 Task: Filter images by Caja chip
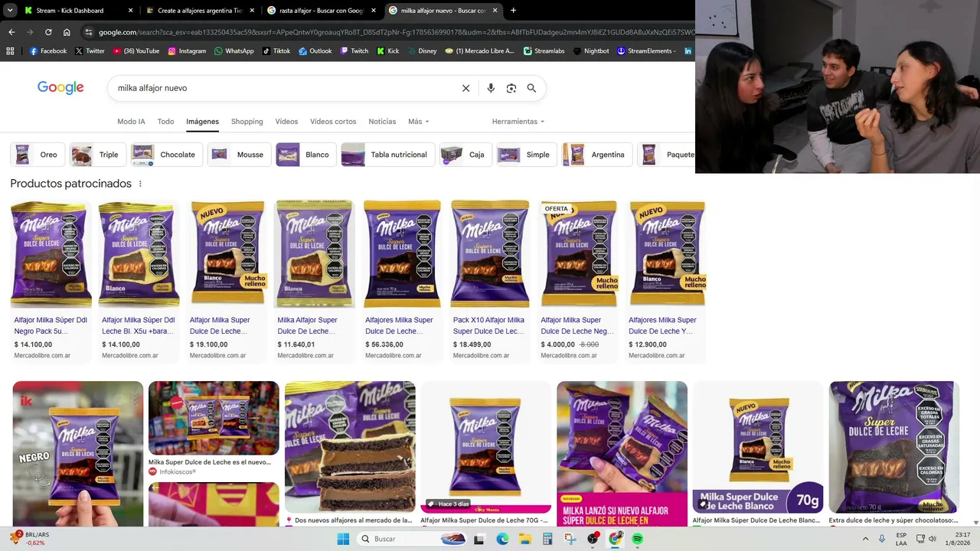[465, 155]
